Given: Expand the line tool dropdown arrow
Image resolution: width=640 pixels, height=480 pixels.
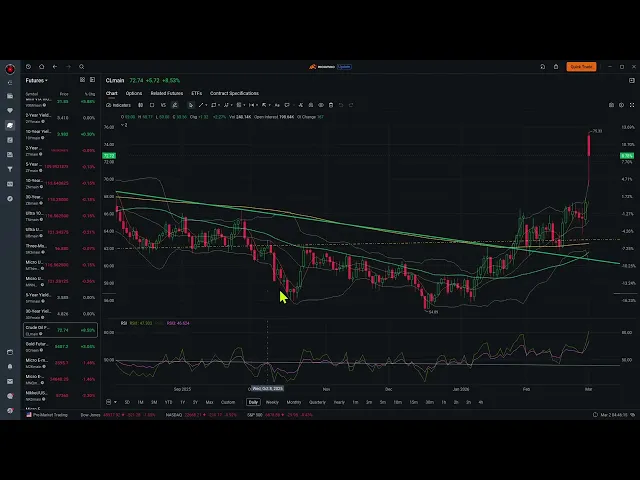Looking at the screenshot, I should [x=206, y=105].
